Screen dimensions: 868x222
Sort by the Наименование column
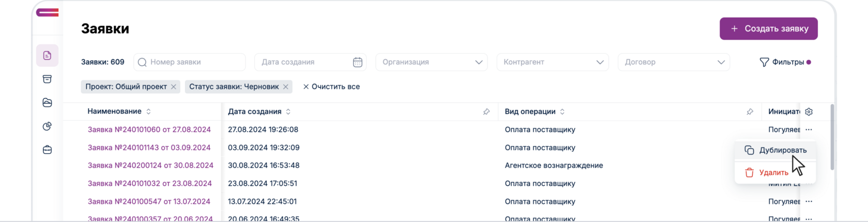click(149, 112)
